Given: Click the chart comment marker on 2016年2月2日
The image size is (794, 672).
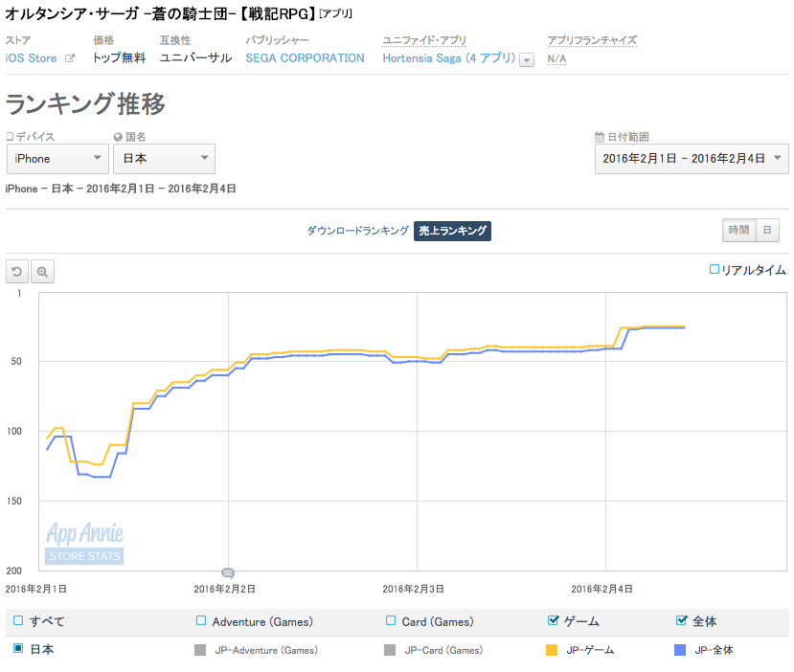Looking at the screenshot, I should click(228, 572).
